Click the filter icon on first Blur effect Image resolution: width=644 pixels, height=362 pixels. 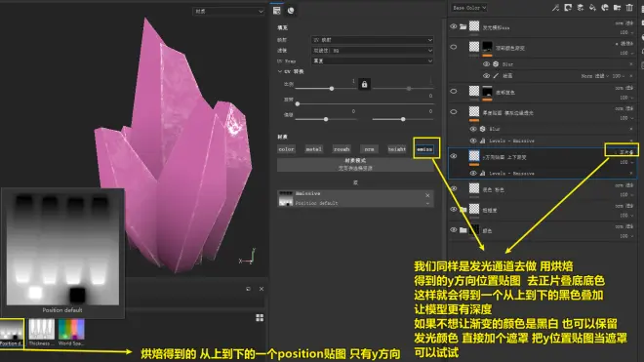496,64
